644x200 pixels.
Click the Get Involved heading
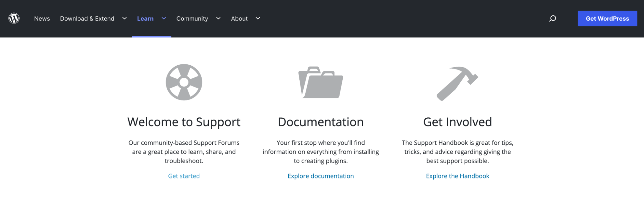(457, 122)
